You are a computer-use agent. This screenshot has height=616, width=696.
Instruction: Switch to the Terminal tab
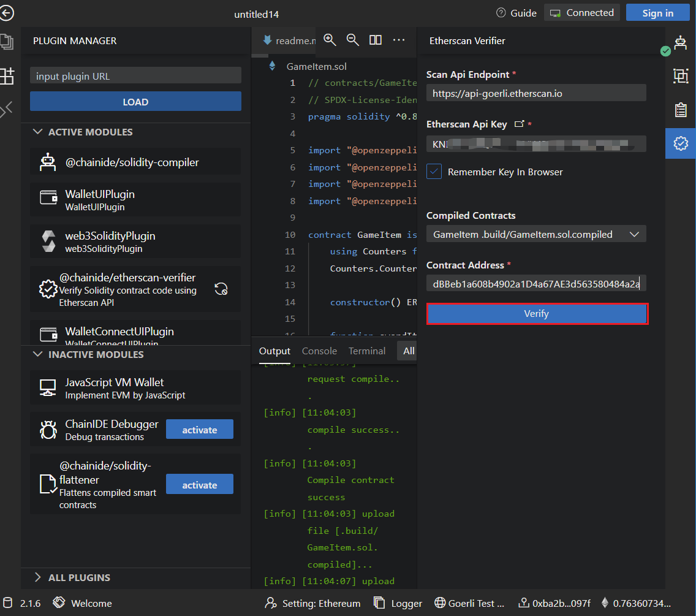[367, 351]
